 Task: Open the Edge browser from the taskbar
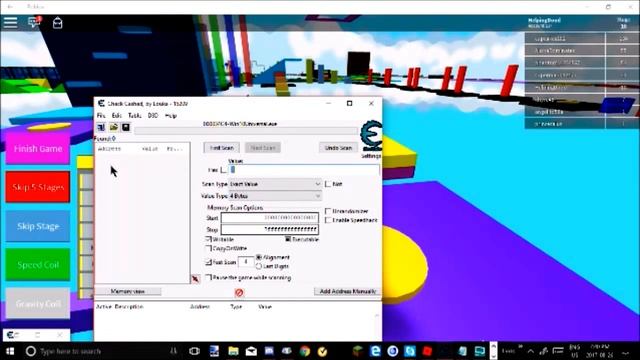(x=375, y=351)
